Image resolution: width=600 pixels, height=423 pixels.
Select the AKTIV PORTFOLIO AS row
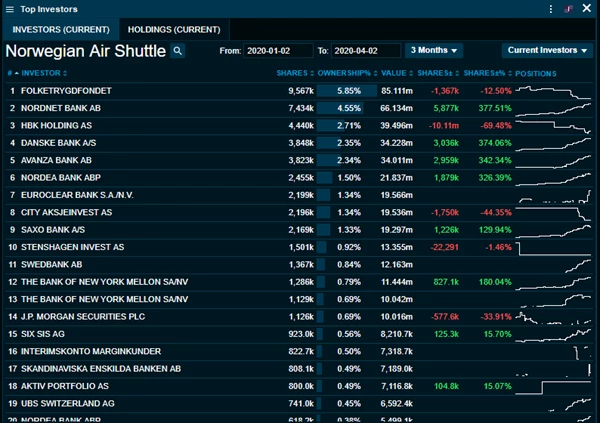(x=299, y=386)
